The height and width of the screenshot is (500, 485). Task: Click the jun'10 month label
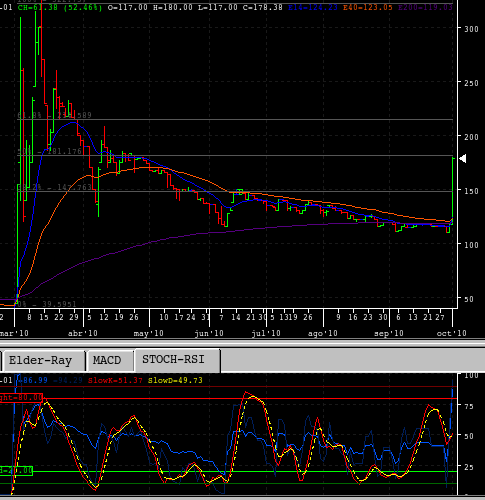coord(209,333)
